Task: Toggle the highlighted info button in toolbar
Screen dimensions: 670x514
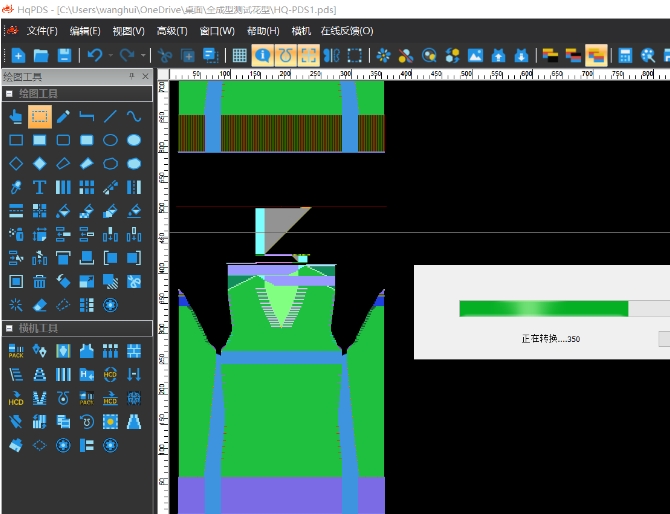Action: coord(263,55)
